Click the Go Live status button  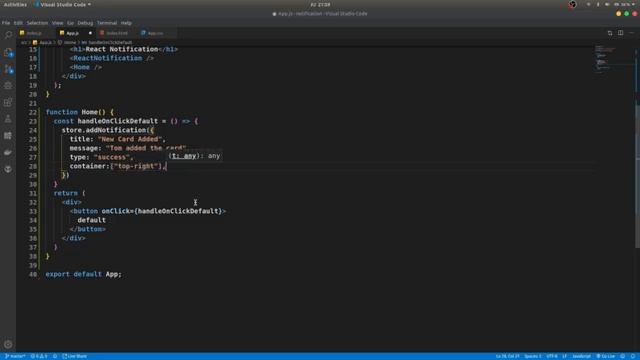pyautogui.click(x=606, y=356)
